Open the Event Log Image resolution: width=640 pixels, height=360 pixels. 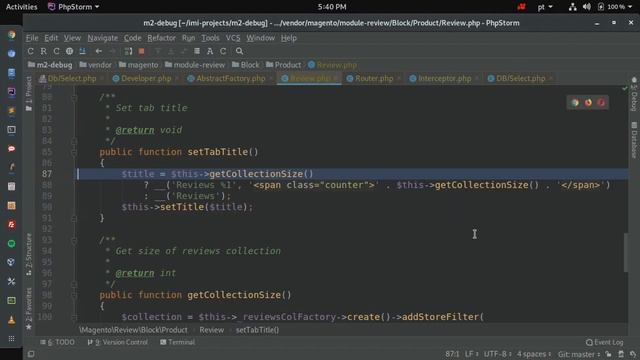pos(604,342)
